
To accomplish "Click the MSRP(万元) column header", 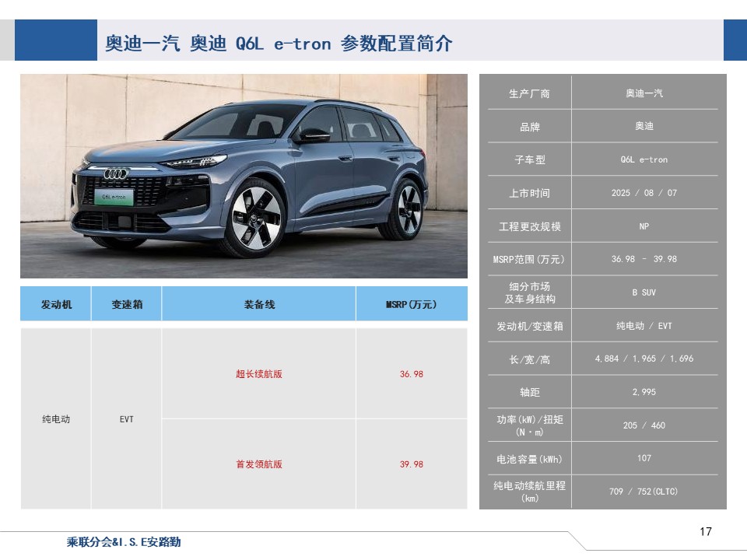I will click(x=411, y=304).
